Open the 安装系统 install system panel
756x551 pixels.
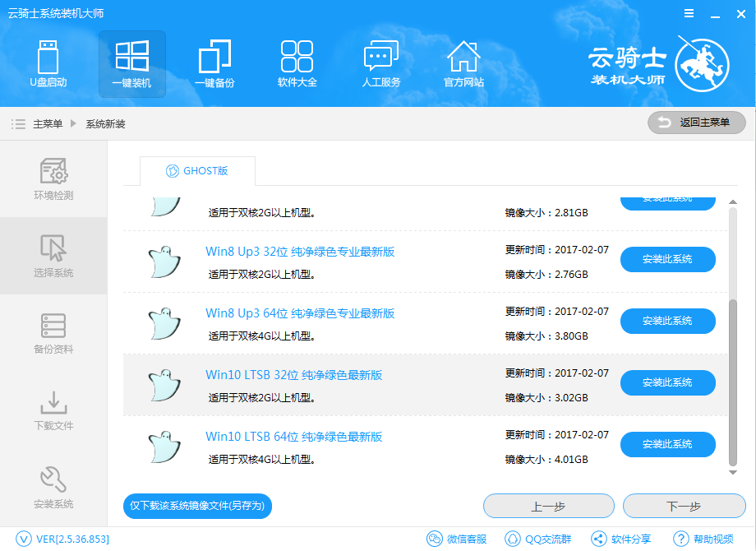[x=53, y=487]
